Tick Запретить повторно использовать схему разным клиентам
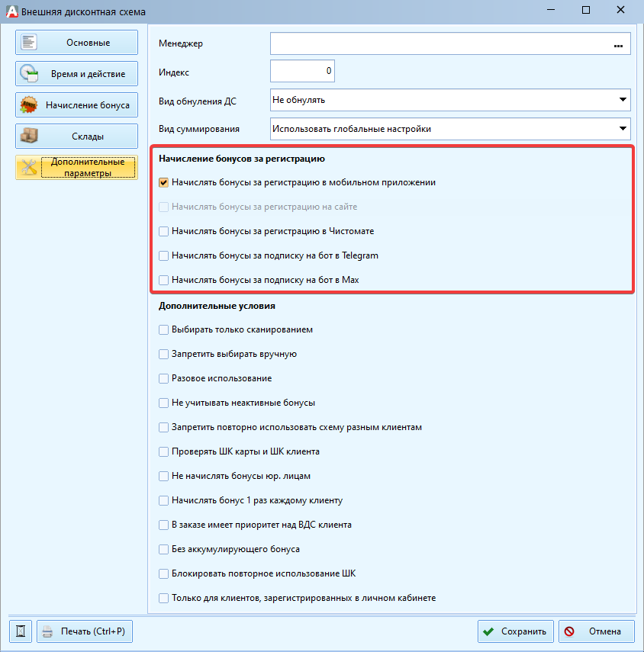This screenshot has height=652, width=644. coord(163,427)
